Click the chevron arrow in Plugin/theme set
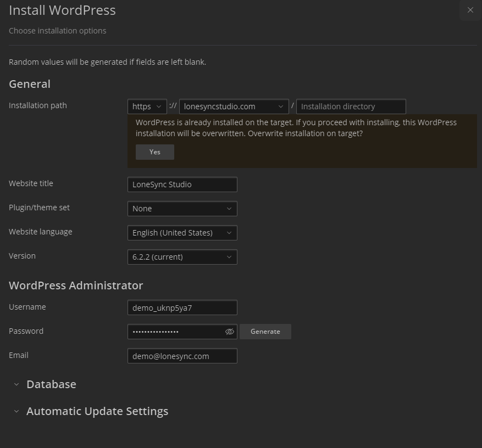The width and height of the screenshot is (482, 448). point(229,209)
